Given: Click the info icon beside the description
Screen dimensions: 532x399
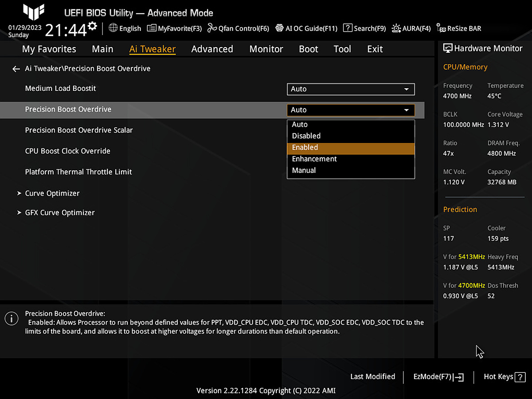Looking at the screenshot, I should coord(11,318).
